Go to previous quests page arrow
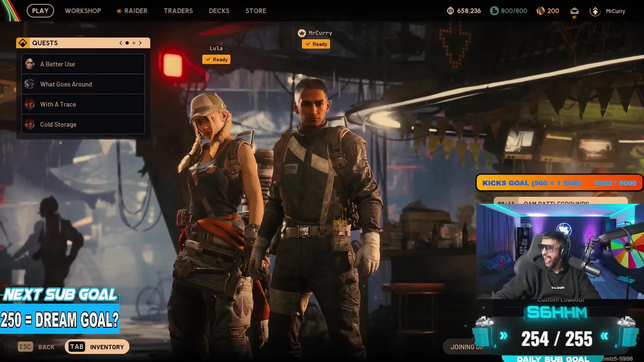The image size is (644, 362). tap(121, 43)
